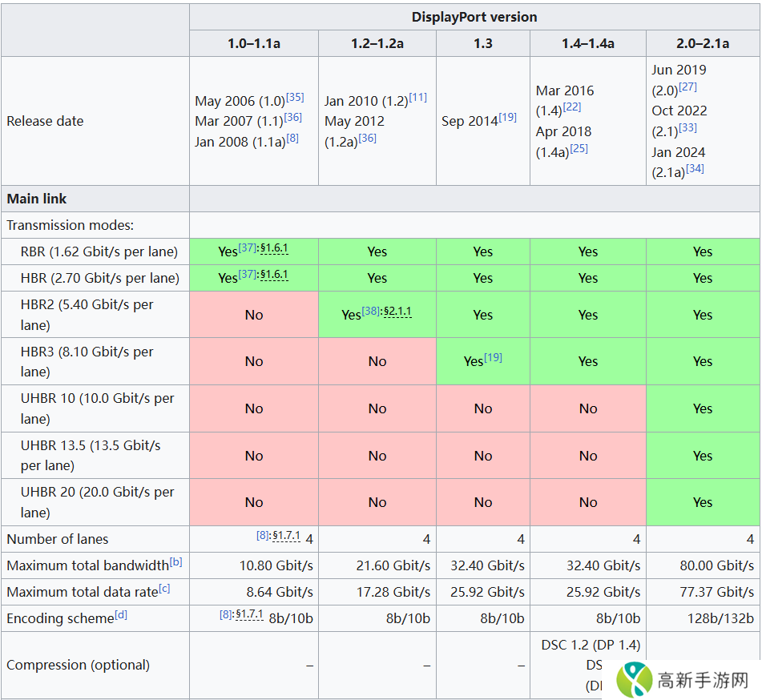Click §1.6.1 section note in HBR row
The height and width of the screenshot is (700, 762).
click(274, 275)
